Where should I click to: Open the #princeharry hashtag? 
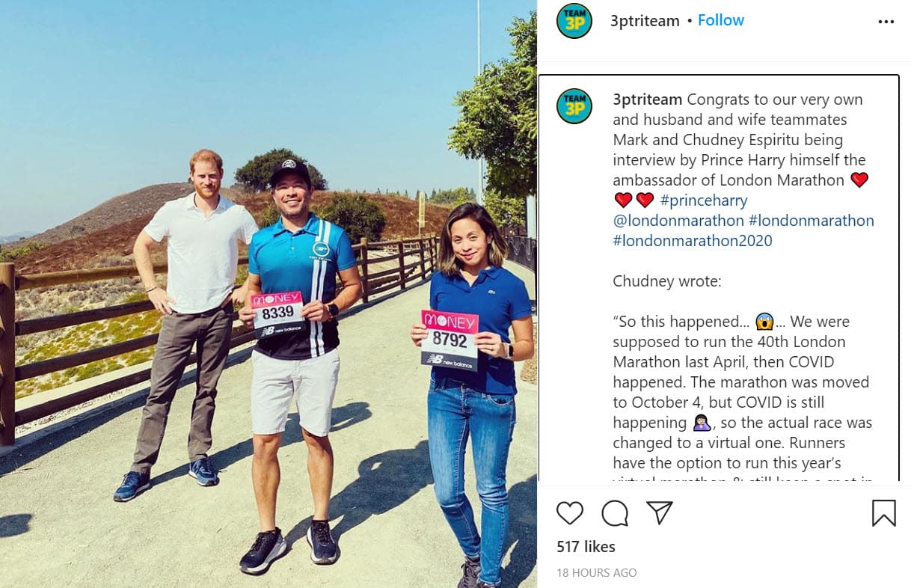click(703, 200)
